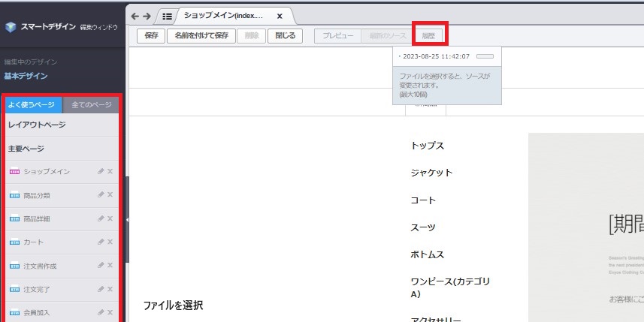Open the 会員加入 page in the list
Screen dimensions: 644x322
pyautogui.click(x=37, y=313)
